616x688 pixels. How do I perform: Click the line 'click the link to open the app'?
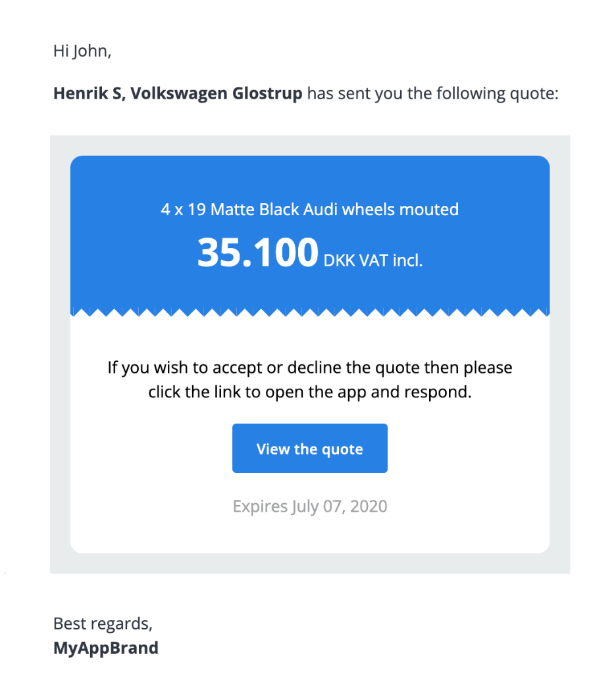coord(309,392)
